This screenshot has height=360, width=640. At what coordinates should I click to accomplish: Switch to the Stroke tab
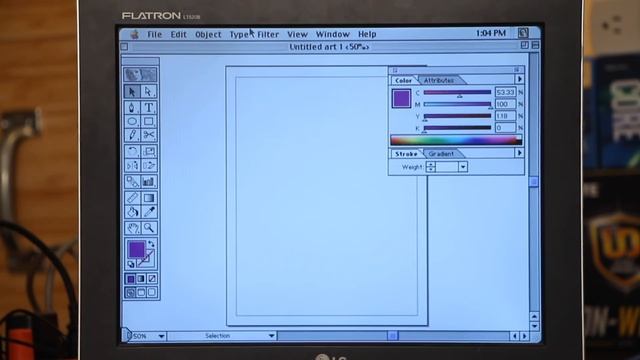point(406,154)
